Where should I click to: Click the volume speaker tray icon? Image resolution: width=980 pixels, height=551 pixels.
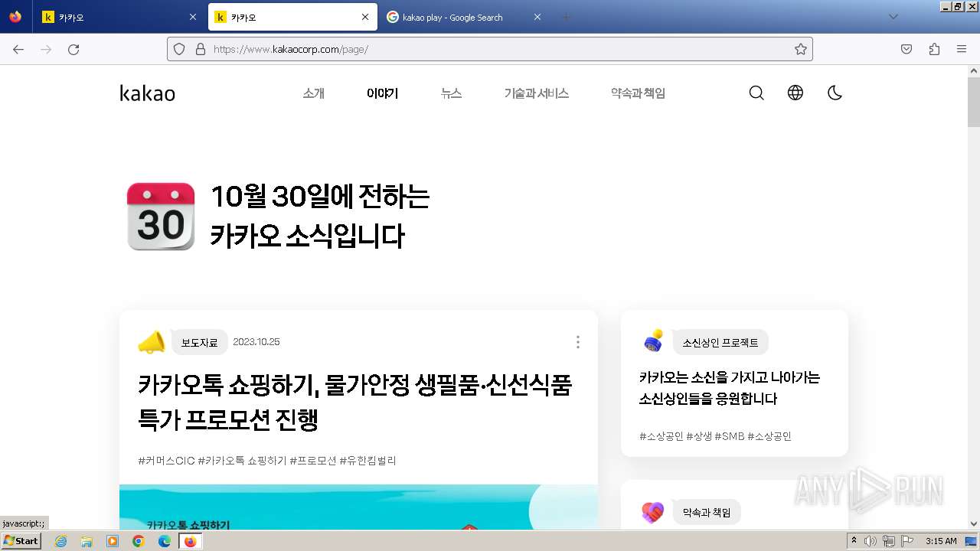pyautogui.click(x=871, y=541)
